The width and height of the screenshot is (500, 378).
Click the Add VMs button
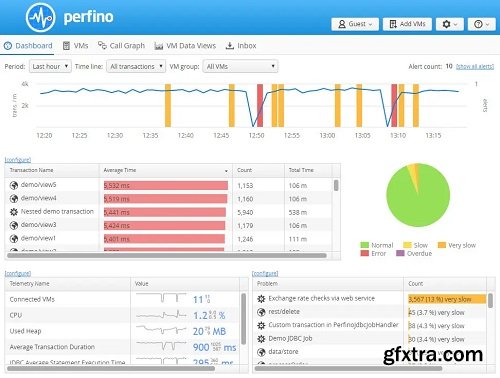click(x=407, y=24)
